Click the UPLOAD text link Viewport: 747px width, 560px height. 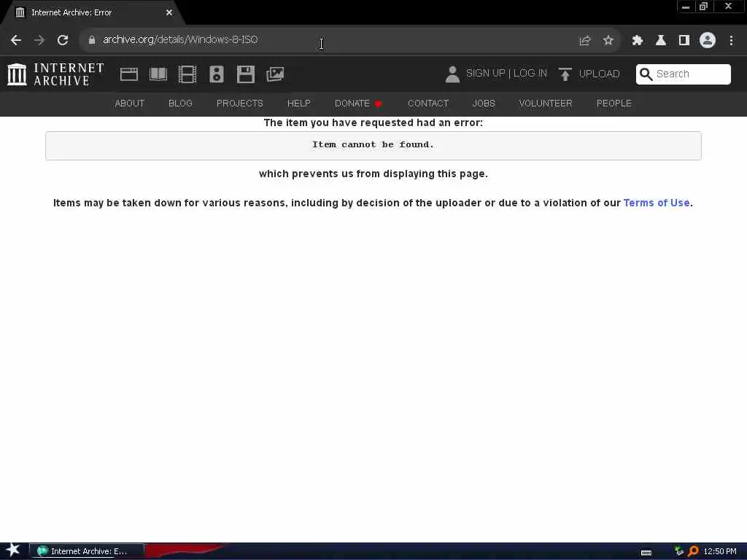(600, 74)
